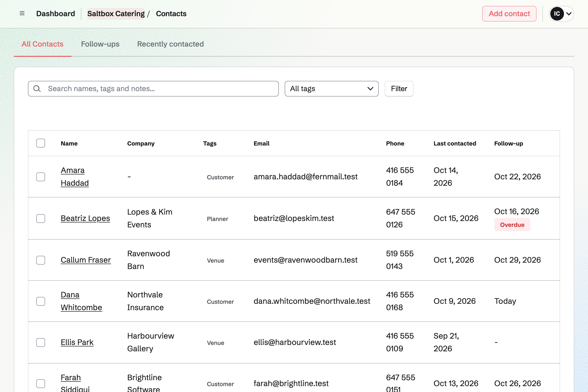Toggle the select-all contacts checkbox

[x=40, y=143]
